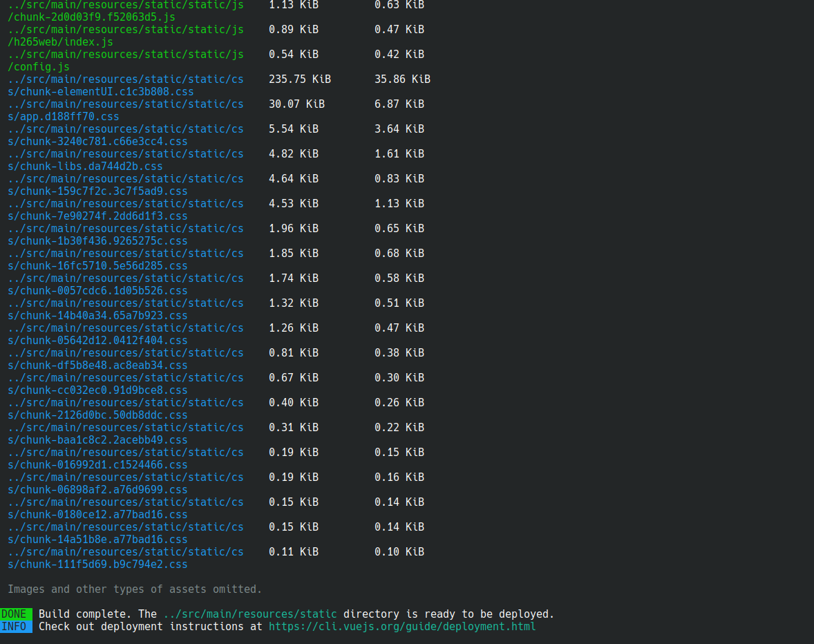The image size is (814, 644).
Task: Click the chunk-111f5d69.b9c794e2.css filename
Action: pos(97,565)
